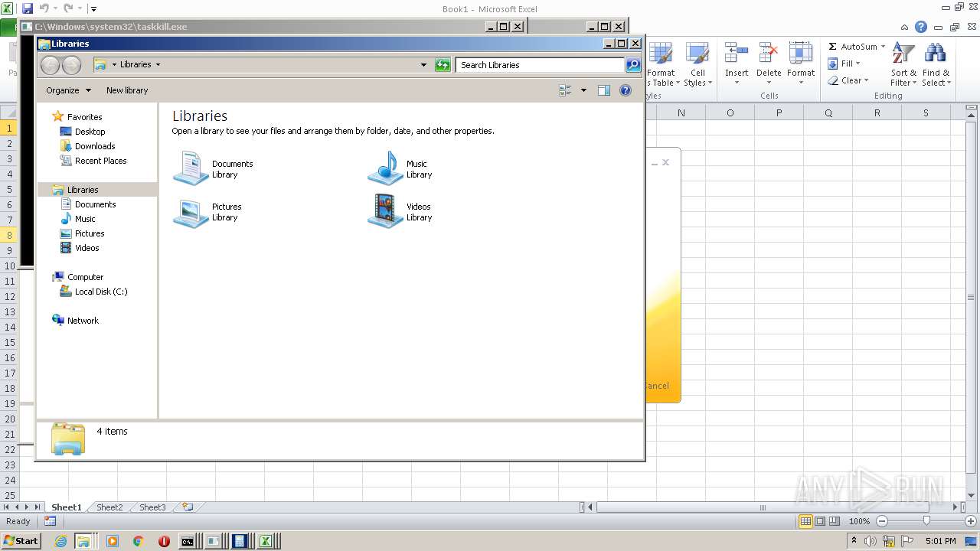Screen dimensions: 980x551
Task: Show the preview pane icon
Action: point(604,90)
